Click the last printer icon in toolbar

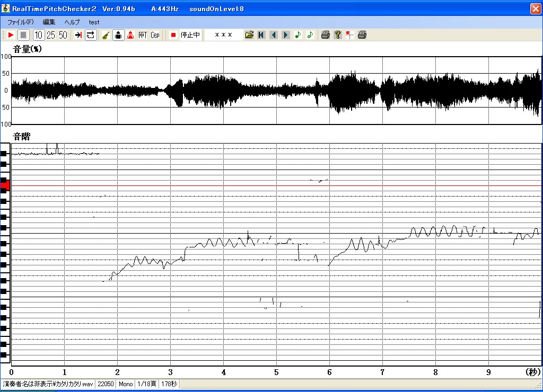pyautogui.click(x=362, y=35)
